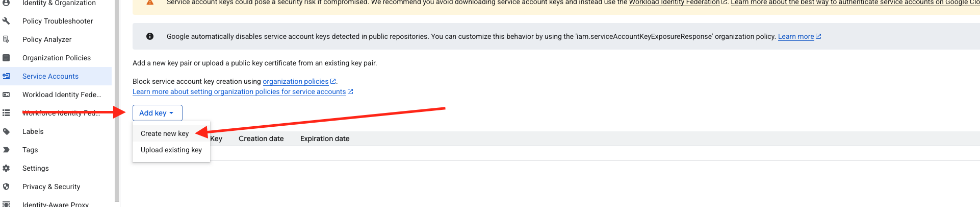980x207 pixels.
Task: Click the Policy Troubleshooter wrench icon
Action: [x=6, y=21]
